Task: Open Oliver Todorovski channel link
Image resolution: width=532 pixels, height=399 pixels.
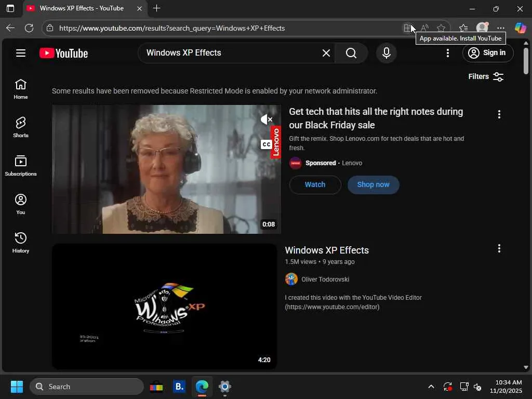Action: [x=325, y=280]
